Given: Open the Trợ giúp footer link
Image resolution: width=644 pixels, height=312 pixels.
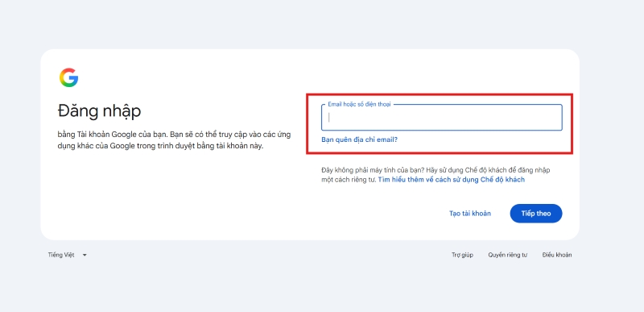Looking at the screenshot, I should coord(462,255).
